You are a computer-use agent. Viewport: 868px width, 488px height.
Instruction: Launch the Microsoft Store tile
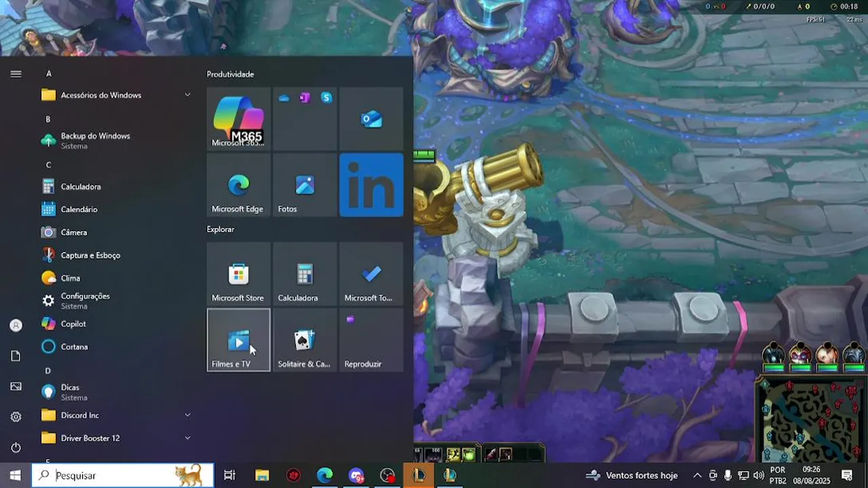[238, 274]
